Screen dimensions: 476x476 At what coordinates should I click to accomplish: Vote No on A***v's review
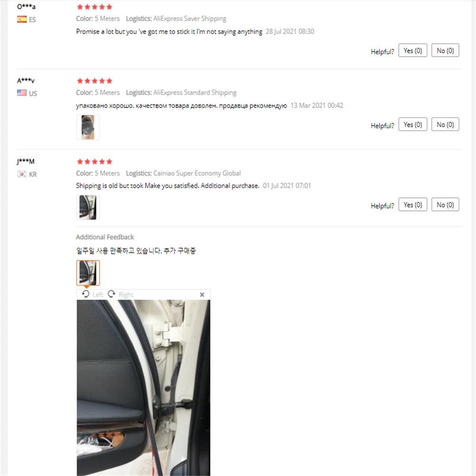[x=445, y=124]
